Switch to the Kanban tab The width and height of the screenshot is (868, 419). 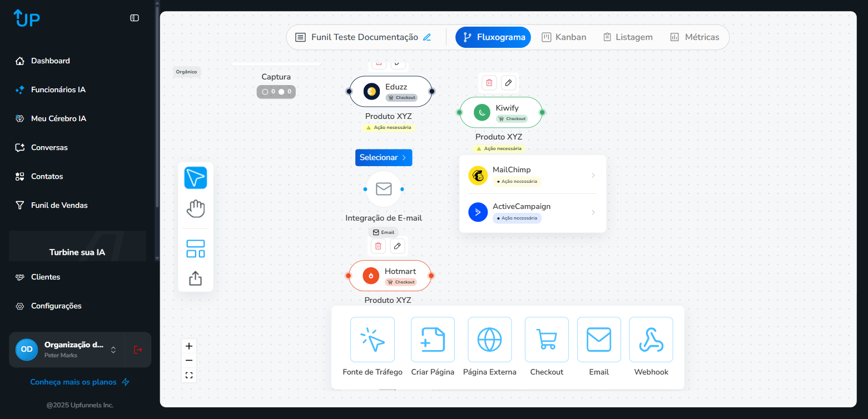click(564, 37)
